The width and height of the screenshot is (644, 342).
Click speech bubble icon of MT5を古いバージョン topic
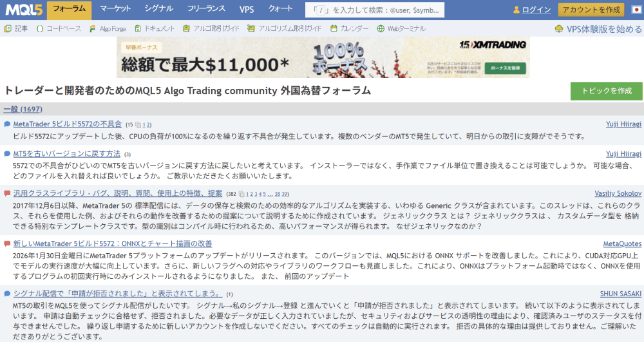7,153
